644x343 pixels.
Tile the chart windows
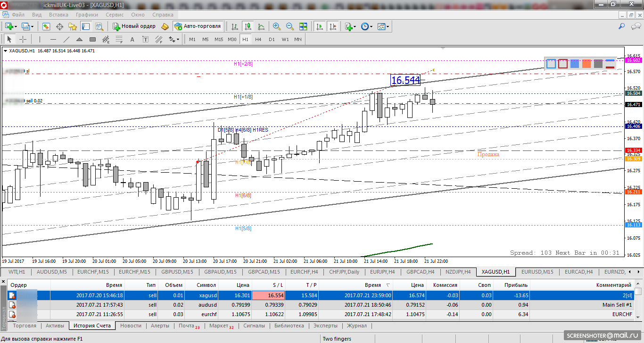(x=303, y=26)
